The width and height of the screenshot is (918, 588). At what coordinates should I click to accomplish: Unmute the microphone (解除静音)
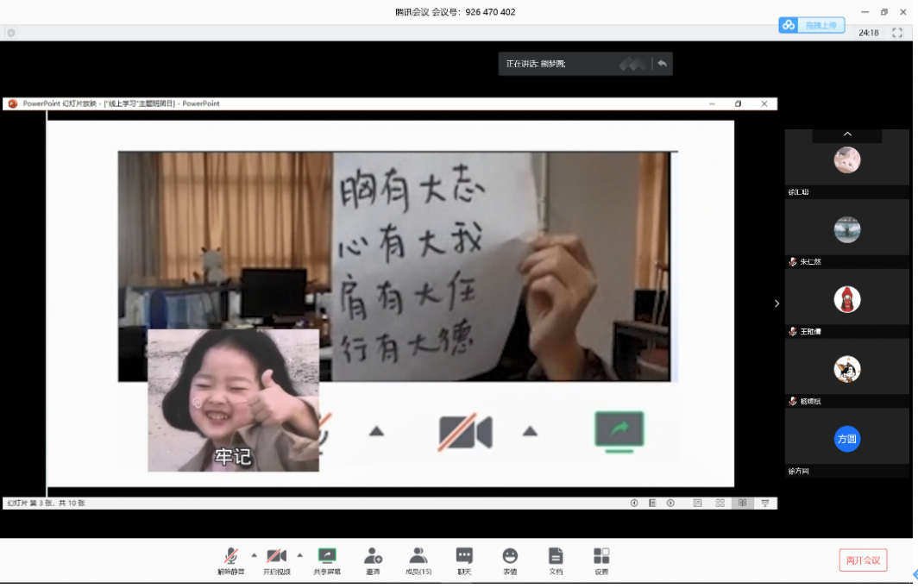[x=229, y=560]
